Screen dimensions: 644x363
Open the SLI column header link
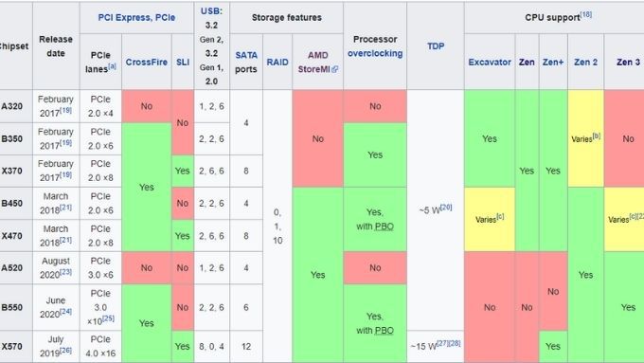point(183,62)
